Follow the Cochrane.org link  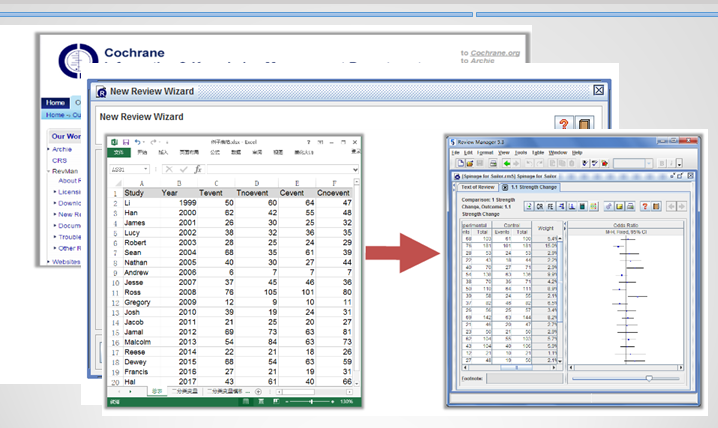point(495,53)
